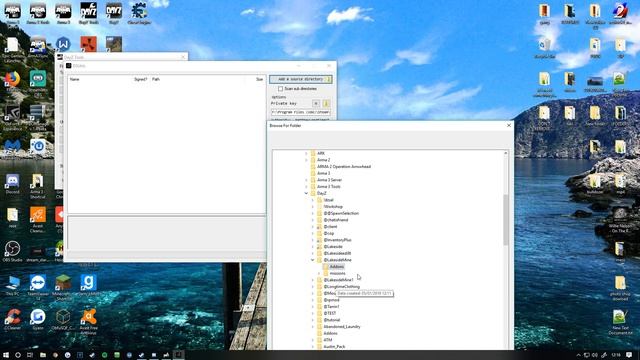Open Firefox desktop shortcut
Screen dimensions: 640x360
click(x=12, y=82)
